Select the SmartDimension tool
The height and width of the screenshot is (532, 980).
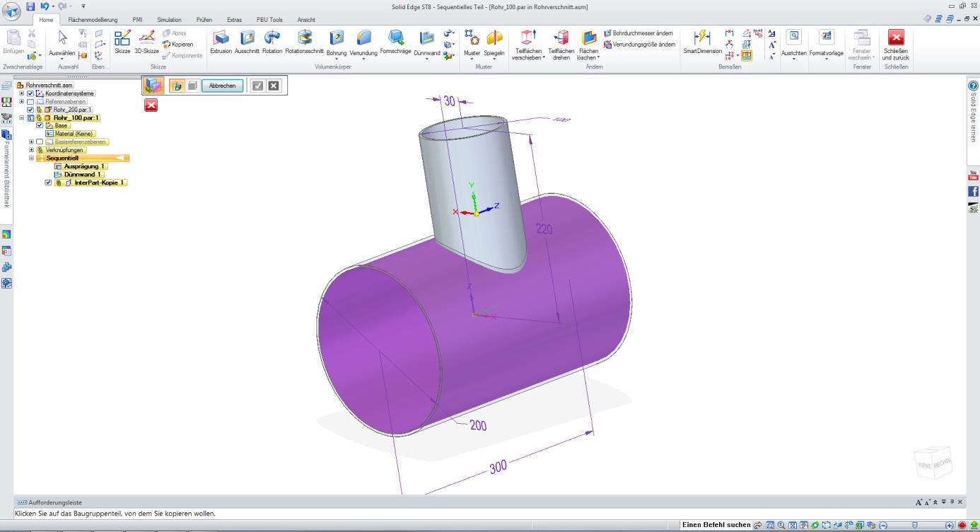(702, 42)
